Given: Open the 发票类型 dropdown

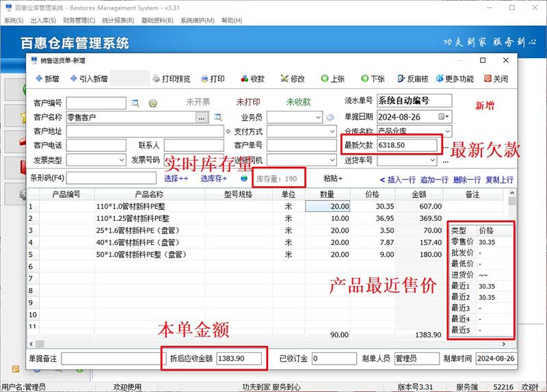Looking at the screenshot, I should coord(122,160).
